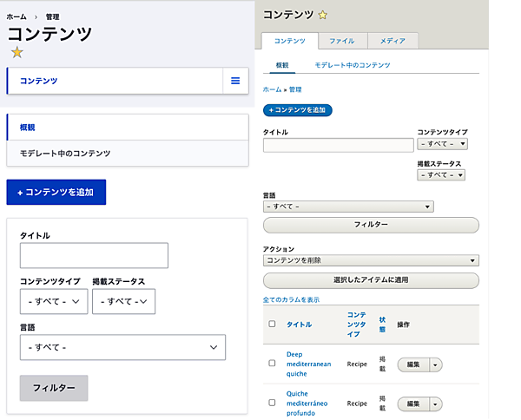Viewport: 521px width, 420px height.
Task: Open the コンテンツタイプ dropdown in left form
Action: tap(54, 301)
